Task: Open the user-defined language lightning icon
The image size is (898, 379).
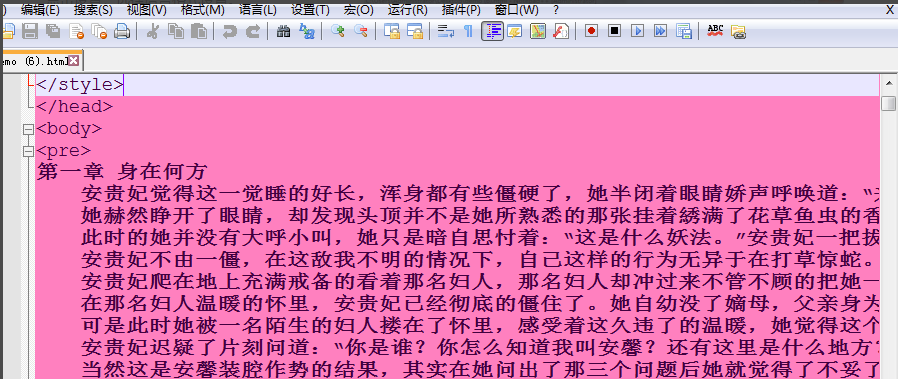Action: [514, 31]
